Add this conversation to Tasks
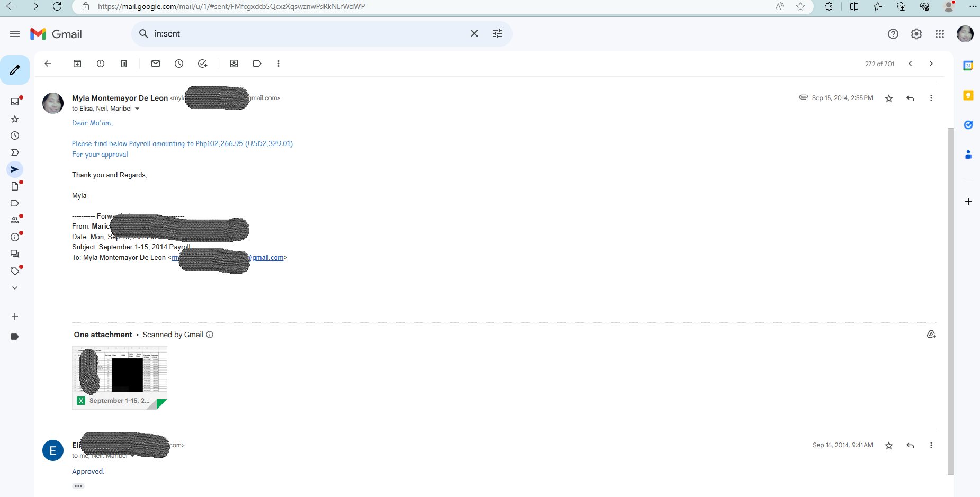This screenshot has height=497, width=980. point(202,64)
